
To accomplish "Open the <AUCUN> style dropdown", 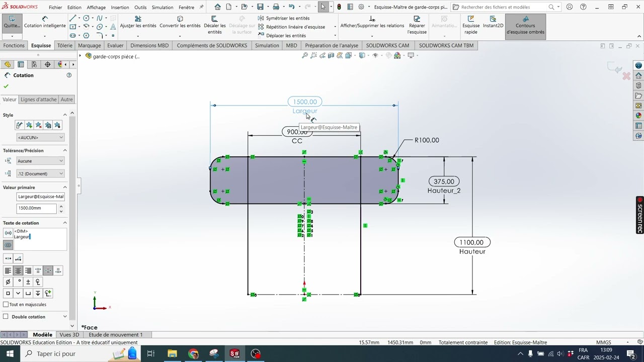I will pos(40,137).
